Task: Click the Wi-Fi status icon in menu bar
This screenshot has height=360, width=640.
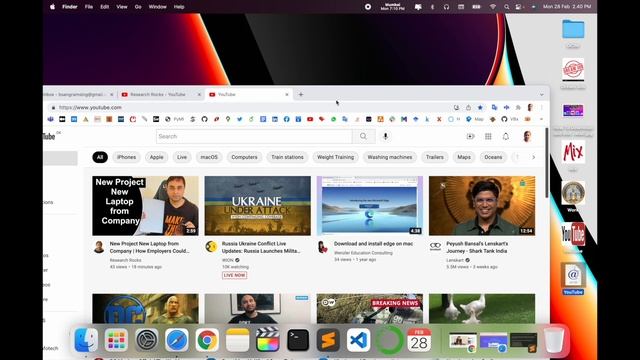Action: click(493, 7)
